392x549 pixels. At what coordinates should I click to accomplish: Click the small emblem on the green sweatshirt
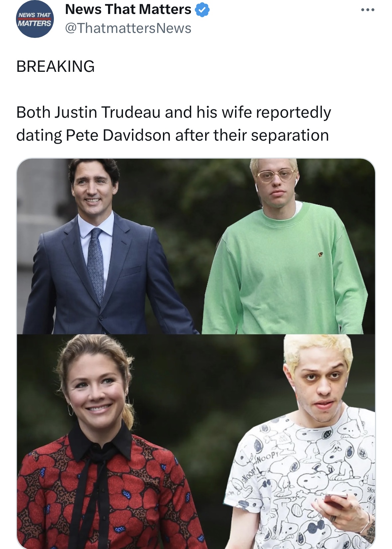click(x=320, y=255)
